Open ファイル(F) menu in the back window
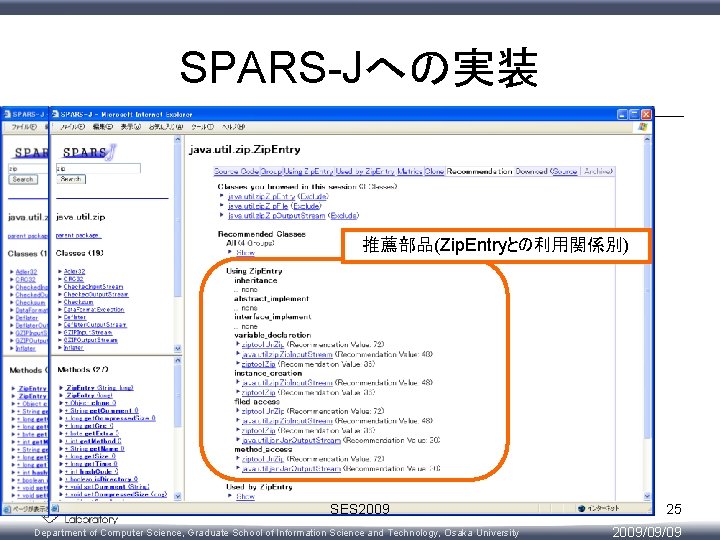Viewport: 720px width, 540px height. [x=24, y=127]
